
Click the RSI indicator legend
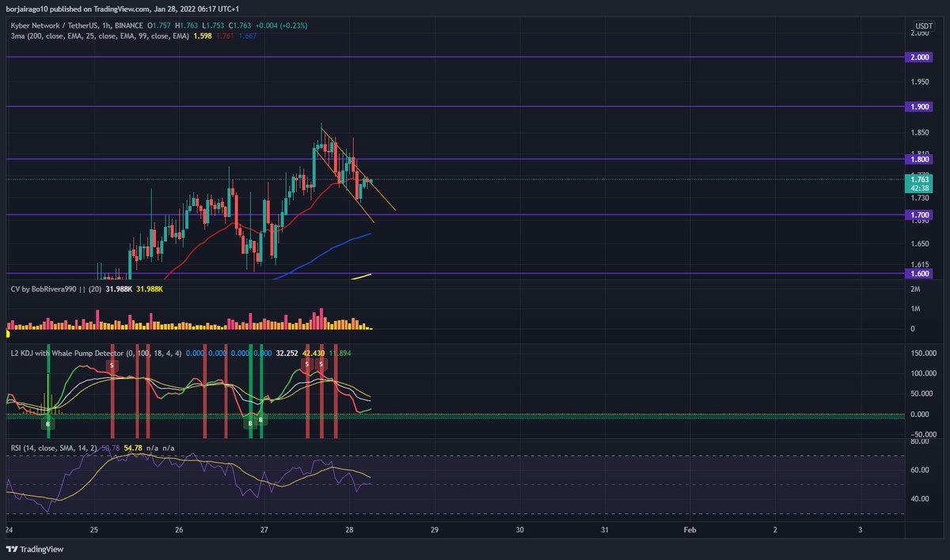(55, 448)
